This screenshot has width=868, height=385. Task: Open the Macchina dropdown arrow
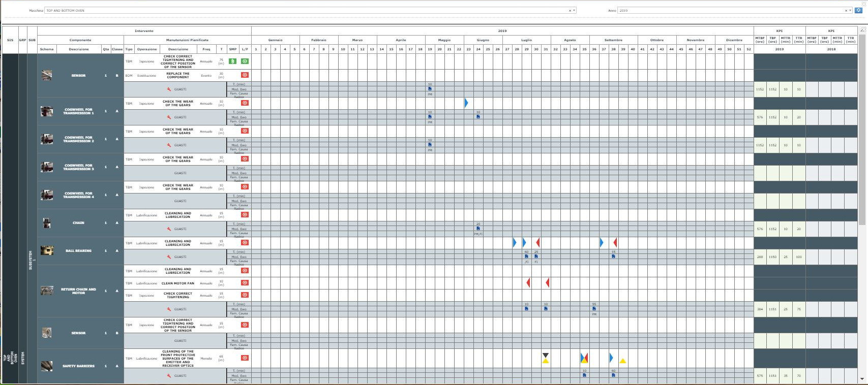click(574, 10)
